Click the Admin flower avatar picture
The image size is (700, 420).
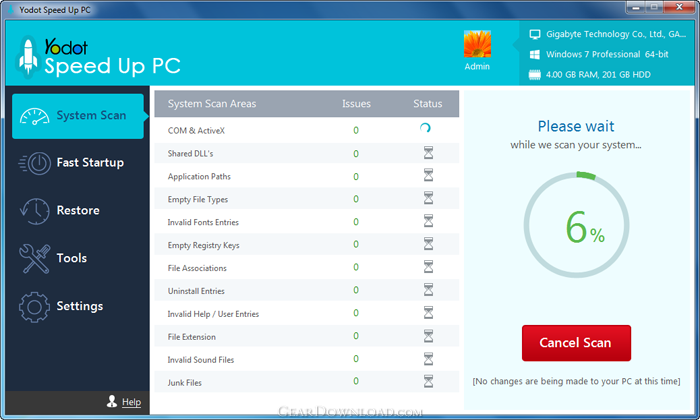click(477, 44)
